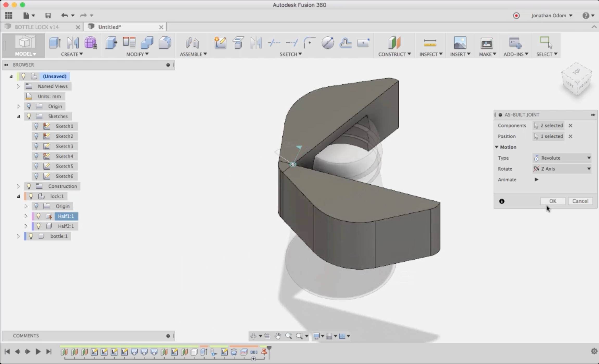Click the timeline end marker handle
This screenshot has height=364, width=599.
pos(269,348)
